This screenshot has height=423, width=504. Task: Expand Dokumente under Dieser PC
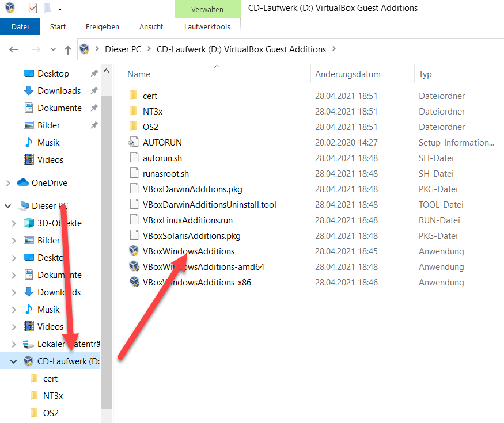14,275
